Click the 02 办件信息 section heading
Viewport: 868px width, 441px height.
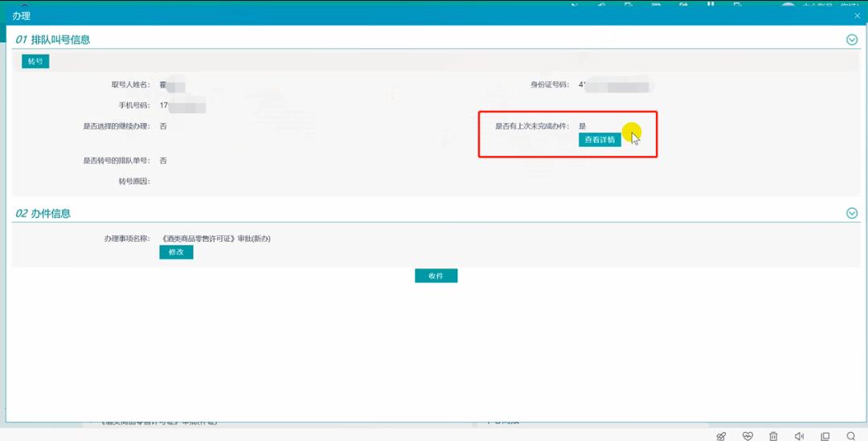43,213
